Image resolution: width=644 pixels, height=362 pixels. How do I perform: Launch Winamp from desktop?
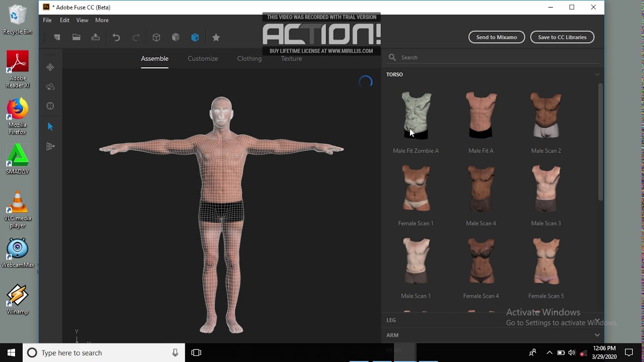[18, 300]
